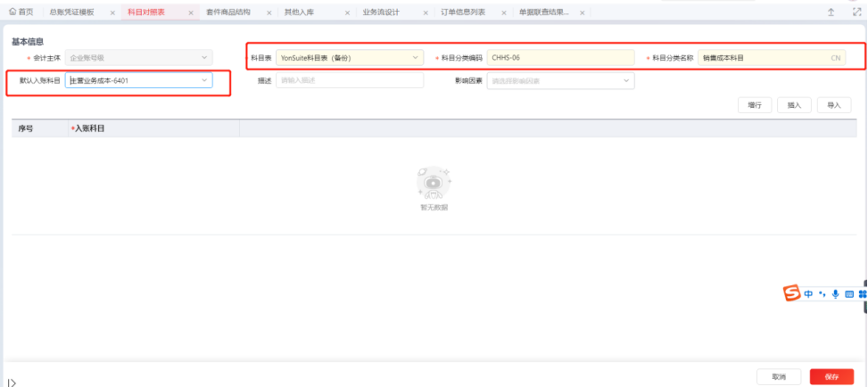
Task: Toggle fullscreen with the expand icon
Action: coord(857,12)
